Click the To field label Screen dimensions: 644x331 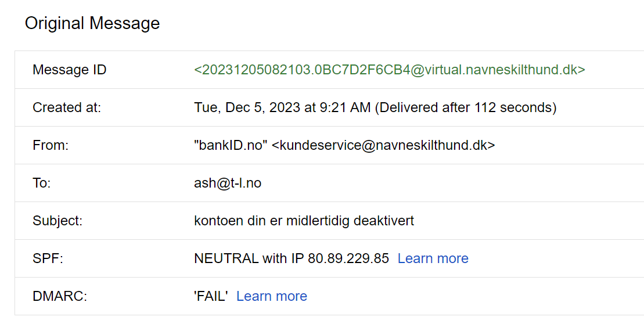point(42,183)
